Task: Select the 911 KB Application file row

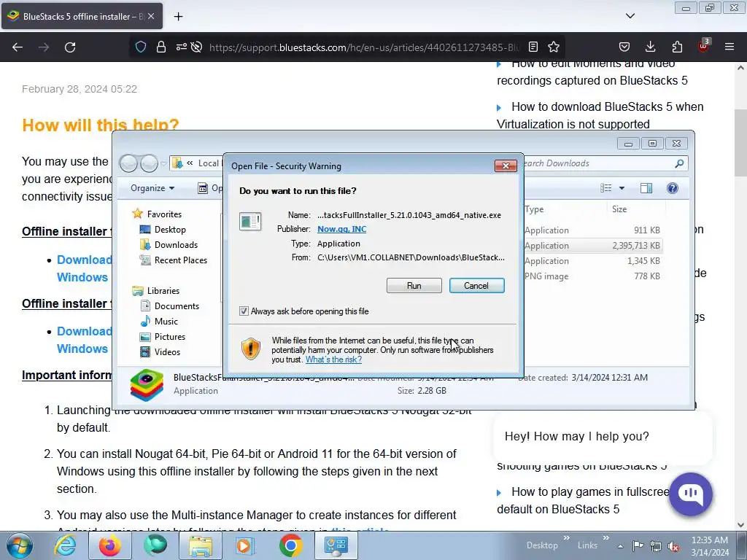Action: coord(592,230)
